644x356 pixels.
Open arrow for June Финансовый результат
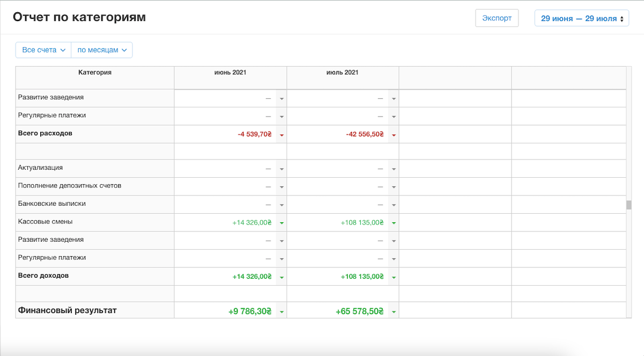pos(282,311)
